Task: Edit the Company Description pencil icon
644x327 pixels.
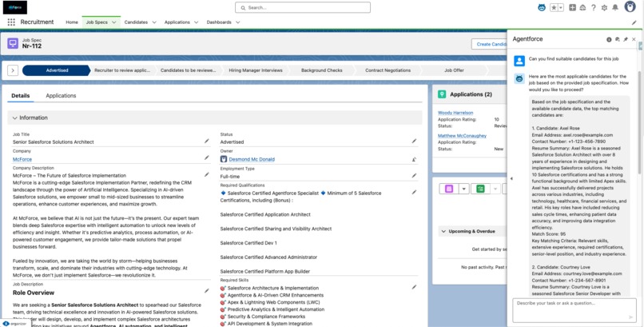Action: (207, 174)
